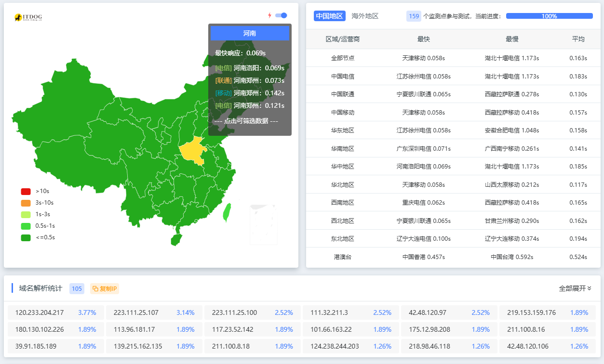This screenshot has width=604, height=364.
Task: Click the 河南 tooltip header button
Action: point(250,33)
